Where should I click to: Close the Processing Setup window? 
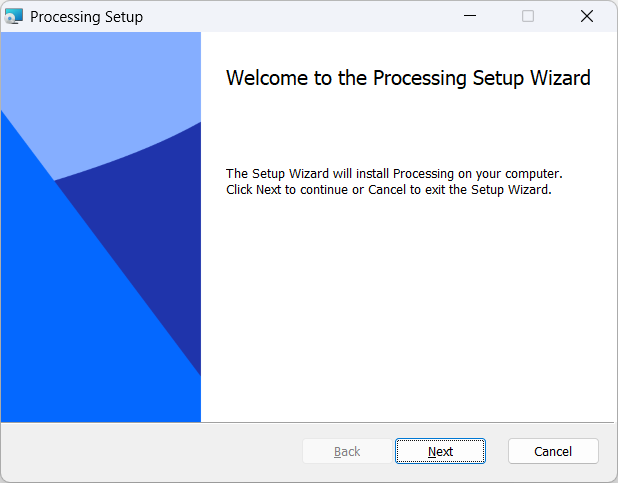(x=587, y=16)
